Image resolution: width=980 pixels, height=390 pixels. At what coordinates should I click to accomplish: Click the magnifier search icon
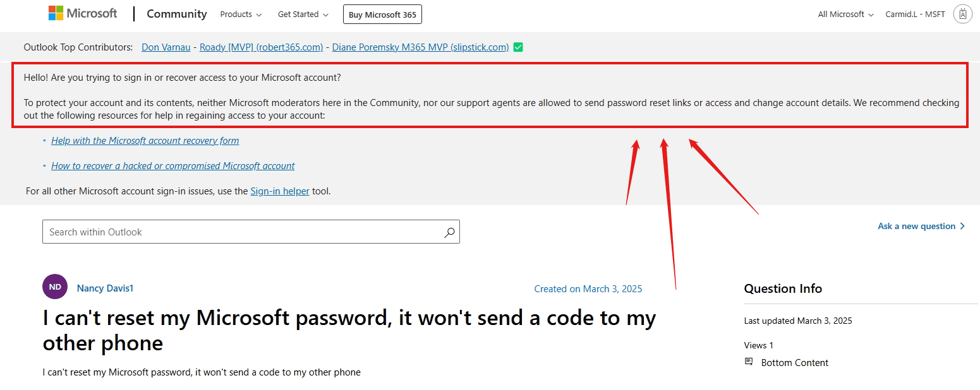click(x=449, y=232)
